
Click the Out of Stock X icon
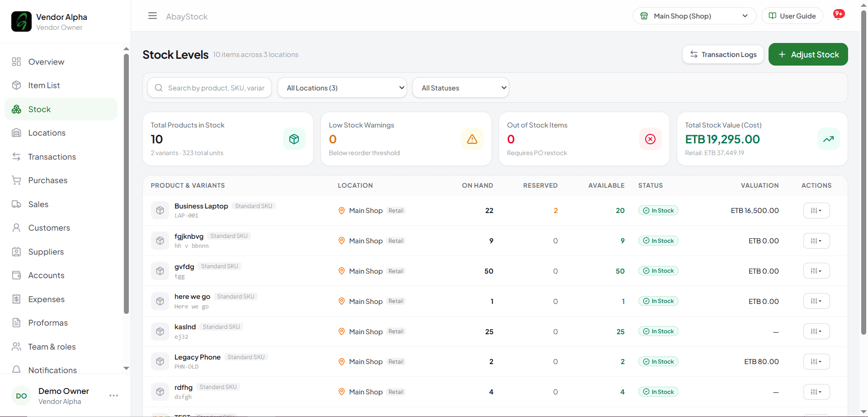(651, 139)
